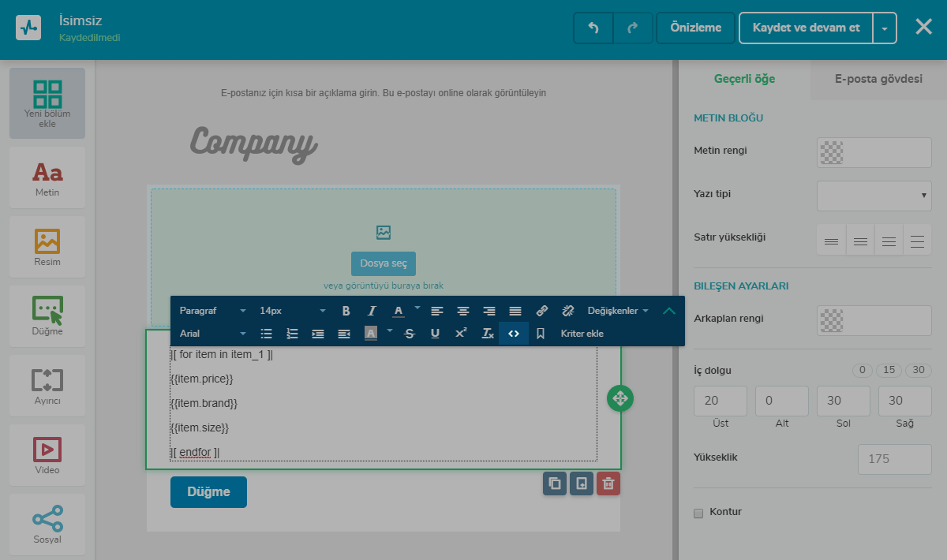
Task: Insert a numbered list
Action: pyautogui.click(x=292, y=334)
